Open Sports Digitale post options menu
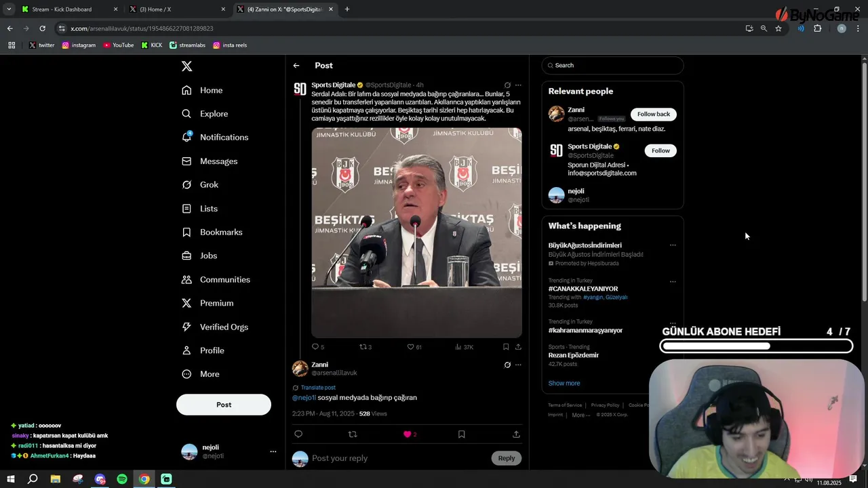This screenshot has width=868, height=488. click(x=518, y=85)
